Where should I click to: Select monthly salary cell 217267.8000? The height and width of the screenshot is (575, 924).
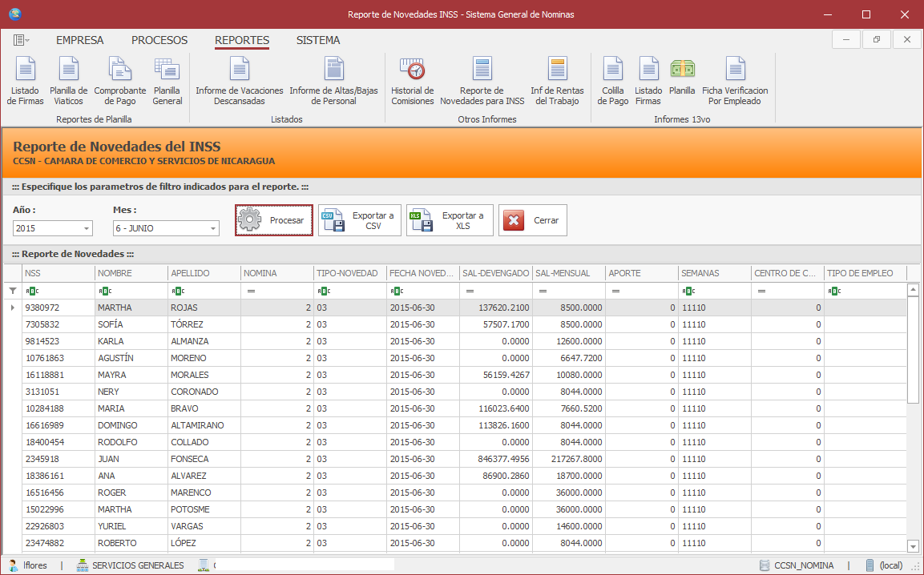click(569, 459)
